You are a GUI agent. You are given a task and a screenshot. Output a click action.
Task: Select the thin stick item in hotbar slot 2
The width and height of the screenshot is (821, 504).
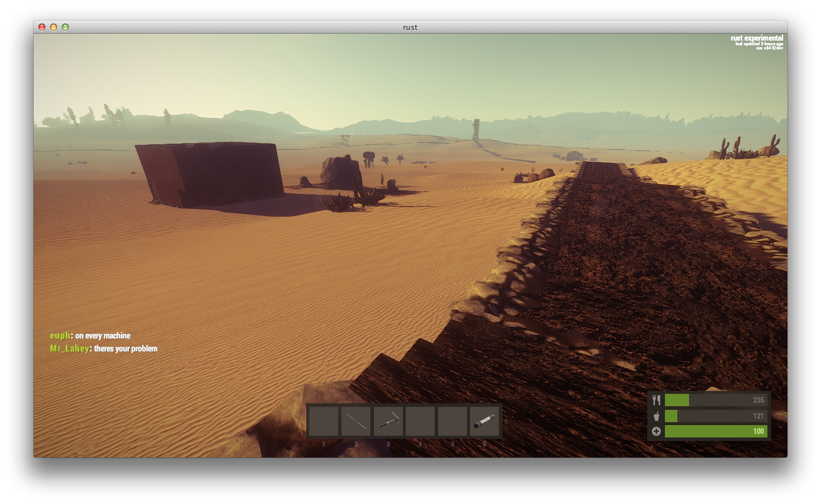(356, 421)
